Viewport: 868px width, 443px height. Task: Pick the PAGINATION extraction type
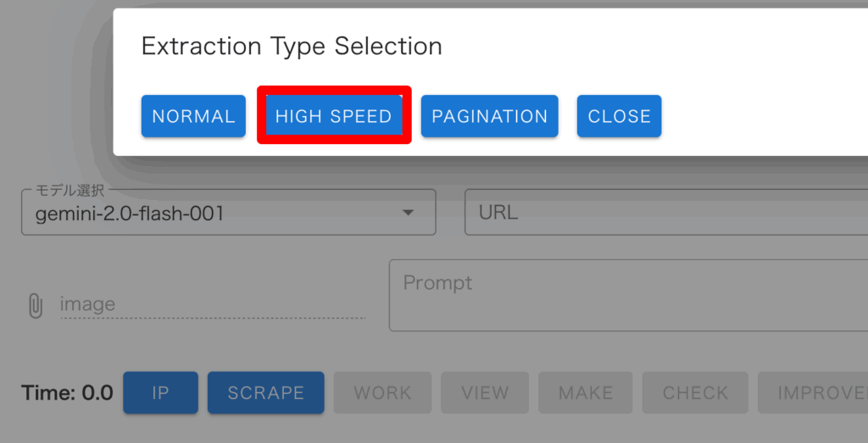click(490, 116)
